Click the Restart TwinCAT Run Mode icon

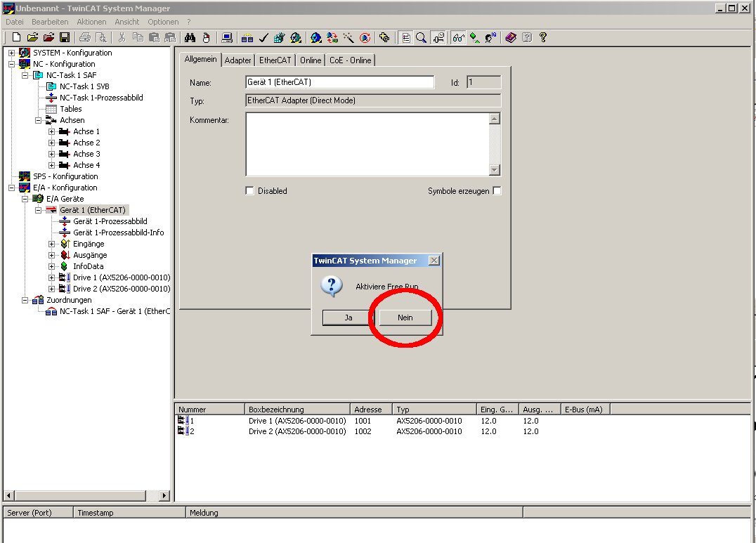pyautogui.click(x=296, y=38)
